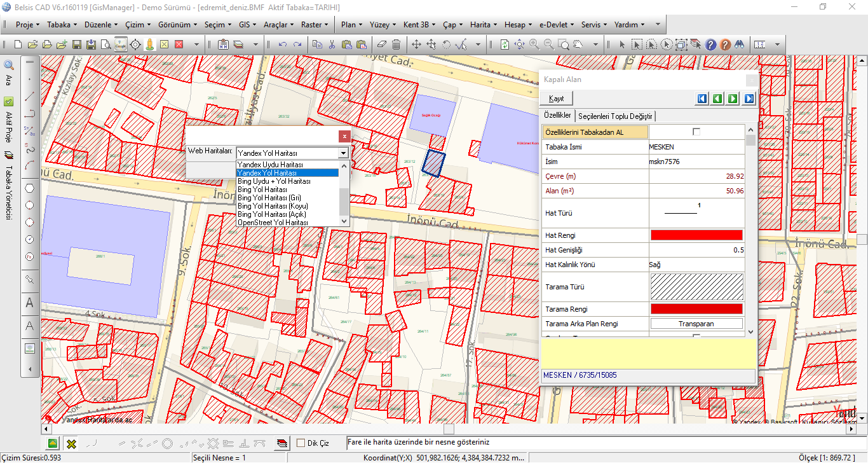The width and height of the screenshot is (868, 463).
Task: Click the İsim value msk n7576 field
Action: coord(696,162)
